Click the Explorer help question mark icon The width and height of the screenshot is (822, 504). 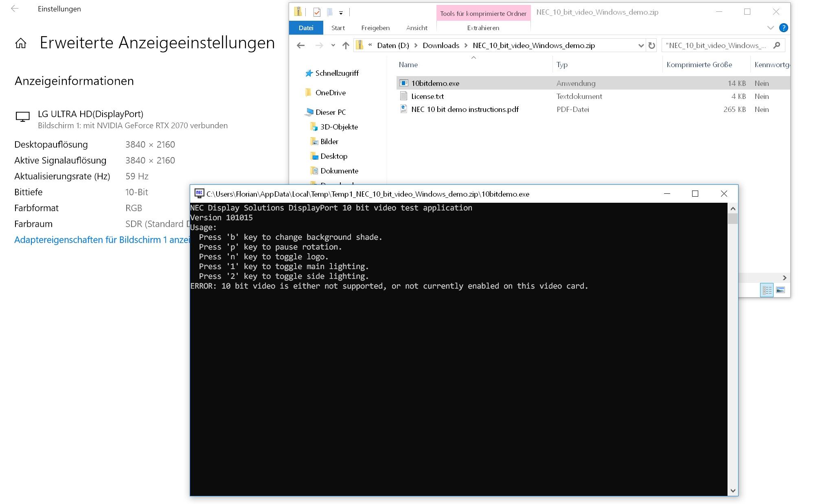[x=783, y=28]
